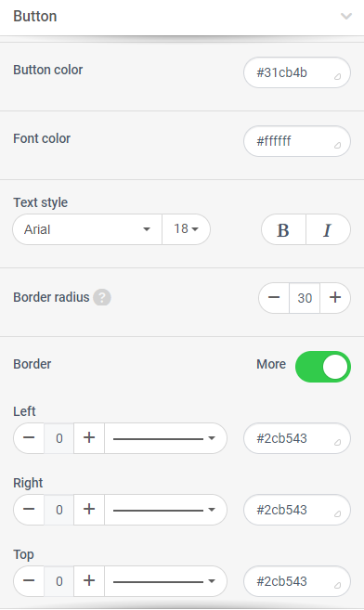364x610 pixels.
Task: Disable the Border More toggle
Action: (x=323, y=367)
